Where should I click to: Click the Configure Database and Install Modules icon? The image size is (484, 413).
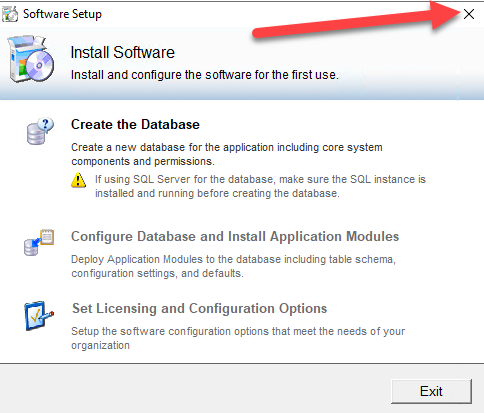coord(39,242)
